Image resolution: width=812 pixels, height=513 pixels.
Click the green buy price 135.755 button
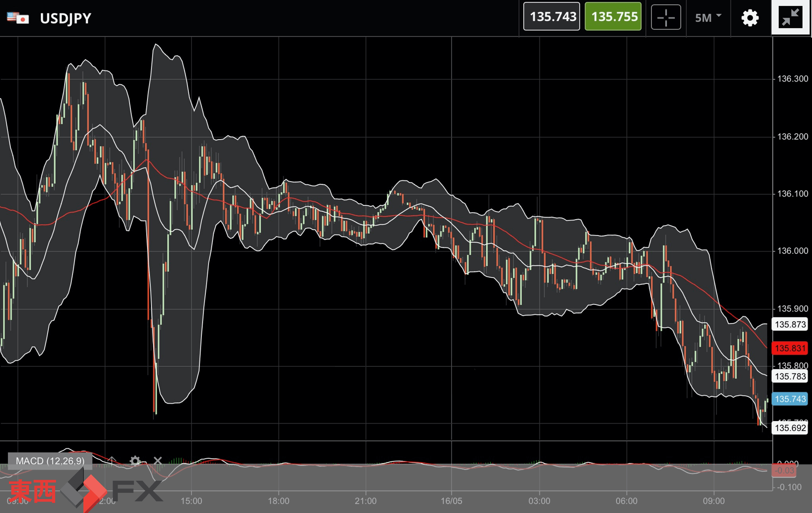pos(613,17)
